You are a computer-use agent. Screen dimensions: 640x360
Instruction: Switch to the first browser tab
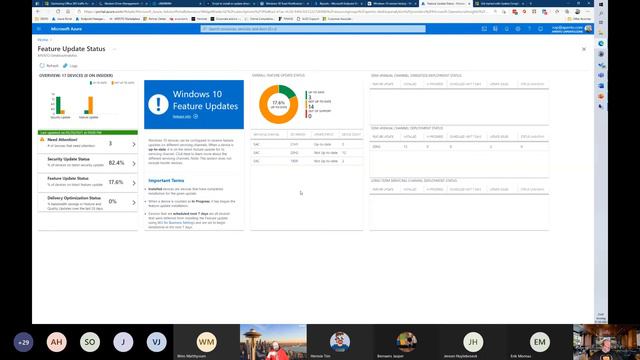coord(68,3)
